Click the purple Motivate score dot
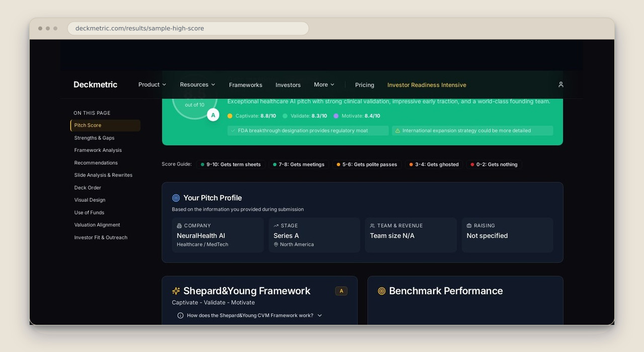 coord(336,116)
